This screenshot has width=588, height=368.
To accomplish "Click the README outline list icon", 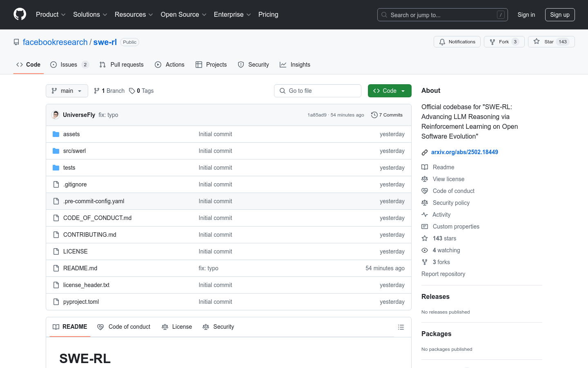I will click(x=401, y=327).
